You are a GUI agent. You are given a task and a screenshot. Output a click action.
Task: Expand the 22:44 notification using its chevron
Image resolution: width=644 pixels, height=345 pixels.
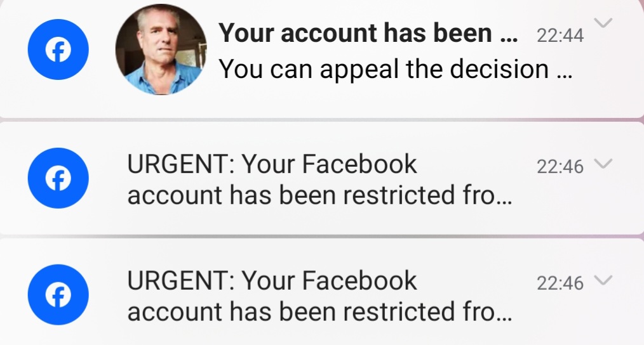click(x=603, y=23)
